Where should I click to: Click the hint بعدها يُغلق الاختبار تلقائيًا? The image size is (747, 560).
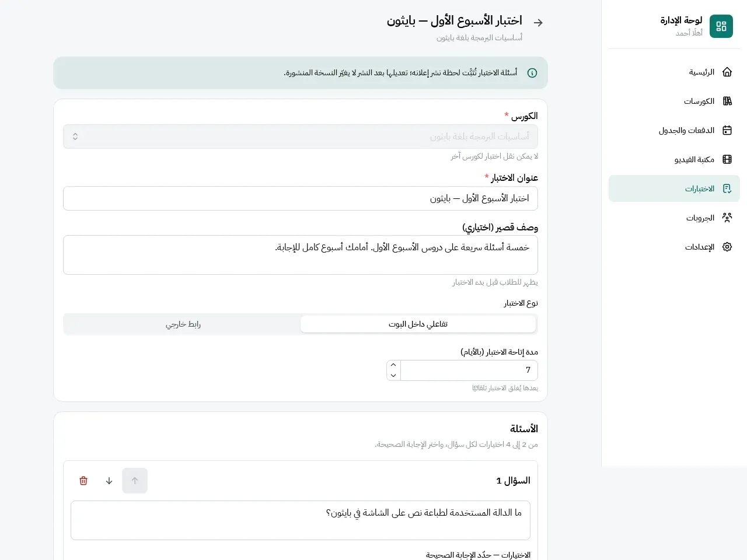click(x=505, y=388)
